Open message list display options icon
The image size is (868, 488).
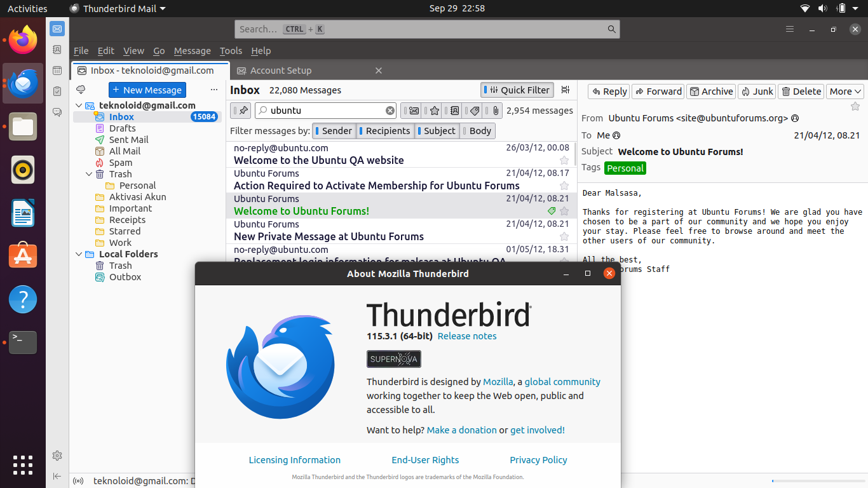coord(566,90)
